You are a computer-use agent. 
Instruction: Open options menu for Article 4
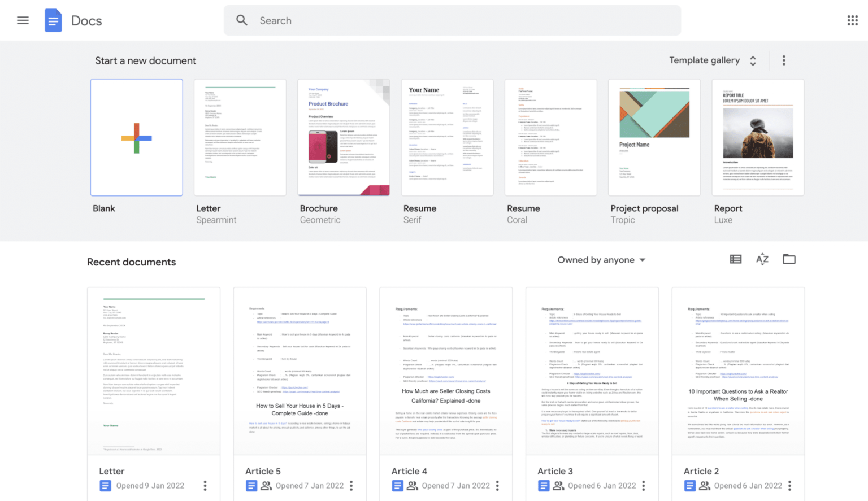coord(497,485)
